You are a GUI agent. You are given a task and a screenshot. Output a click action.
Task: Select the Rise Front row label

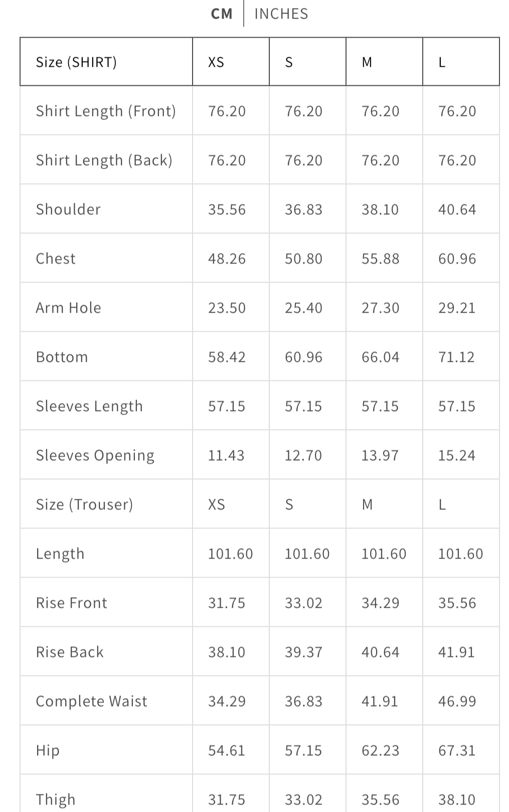tap(72, 603)
